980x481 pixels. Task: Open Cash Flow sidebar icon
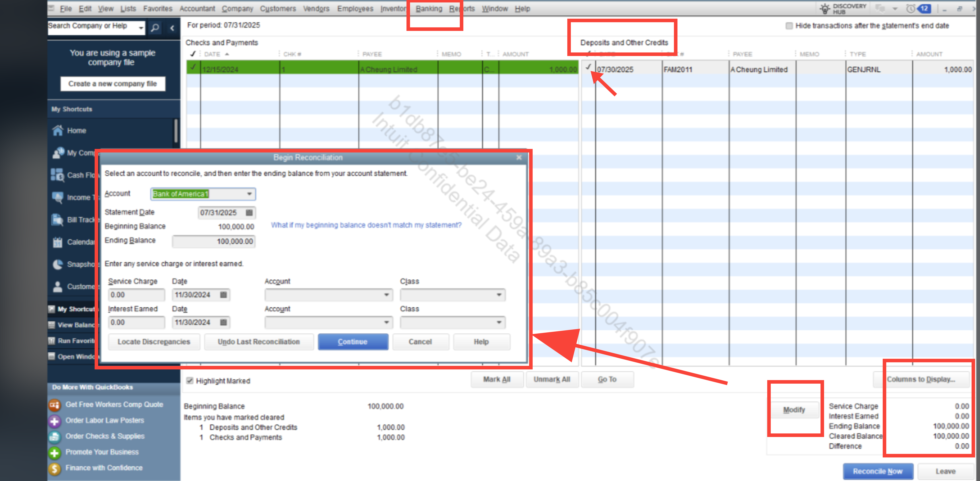click(58, 175)
